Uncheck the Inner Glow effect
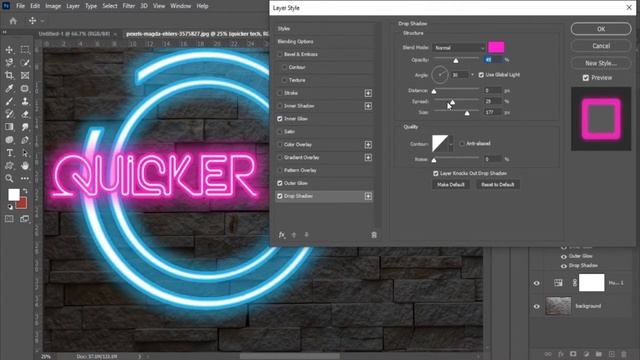 (x=280, y=119)
